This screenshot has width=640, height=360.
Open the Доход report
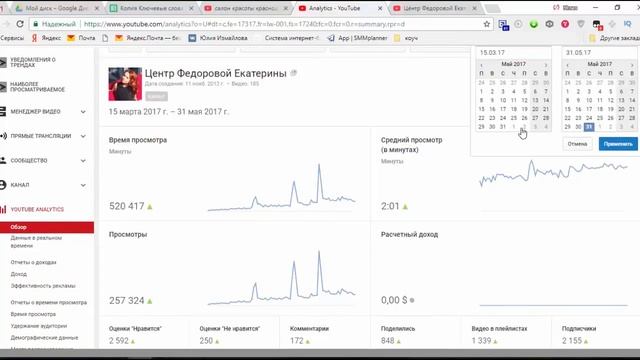click(19, 274)
